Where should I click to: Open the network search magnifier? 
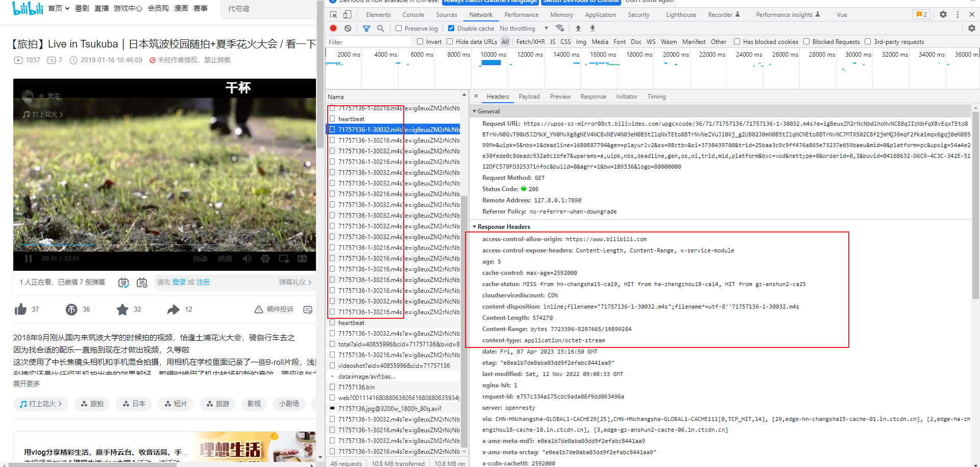coord(380,28)
